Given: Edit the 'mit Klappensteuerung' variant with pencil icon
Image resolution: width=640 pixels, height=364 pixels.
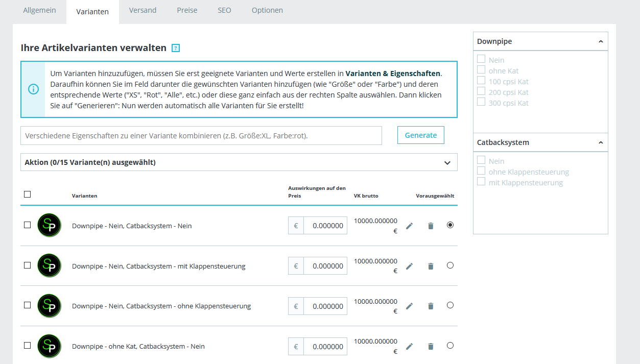Looking at the screenshot, I should 409,266.
